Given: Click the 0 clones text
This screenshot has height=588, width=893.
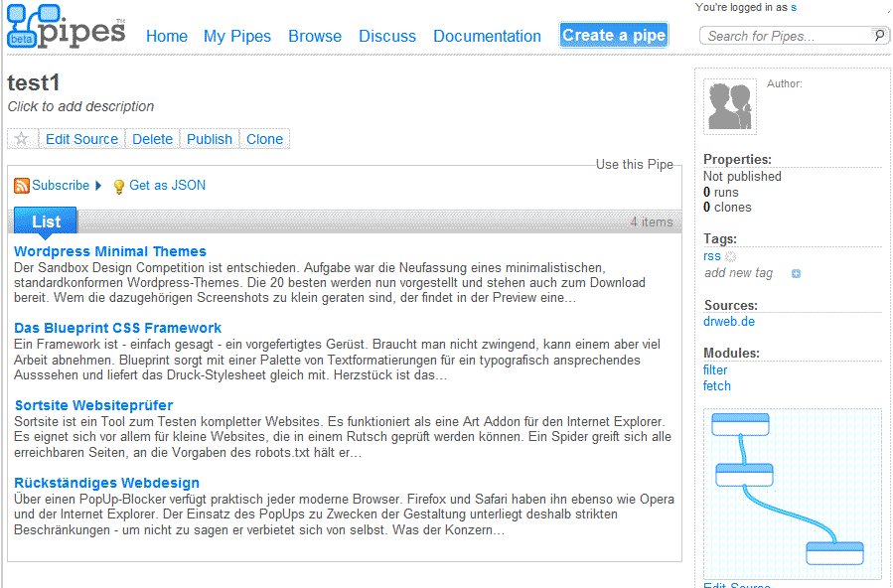Looking at the screenshot, I should tap(727, 208).
